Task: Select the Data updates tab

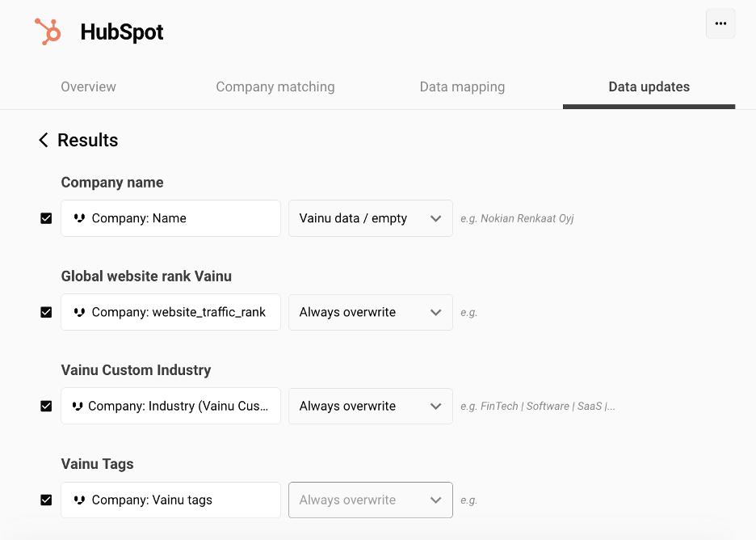Action: click(x=649, y=86)
